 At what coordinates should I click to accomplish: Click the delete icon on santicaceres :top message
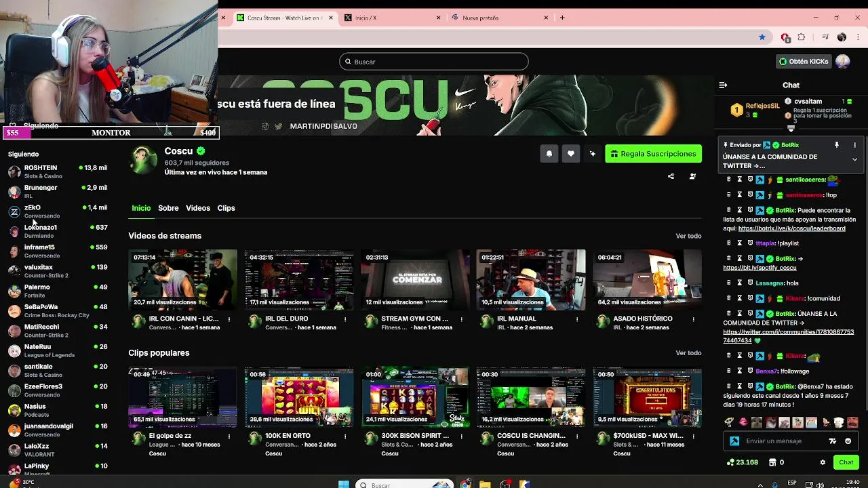729,195
